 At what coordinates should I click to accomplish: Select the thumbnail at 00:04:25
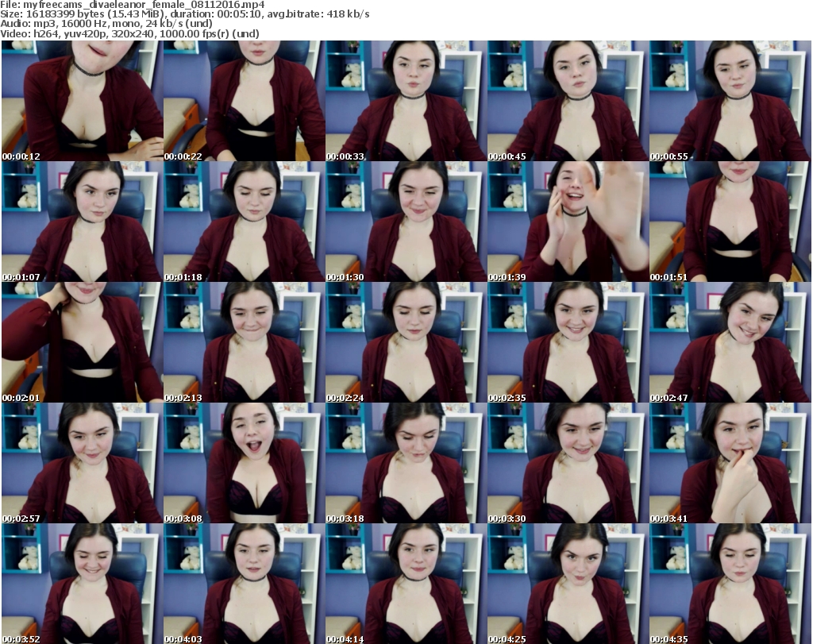(x=568, y=584)
